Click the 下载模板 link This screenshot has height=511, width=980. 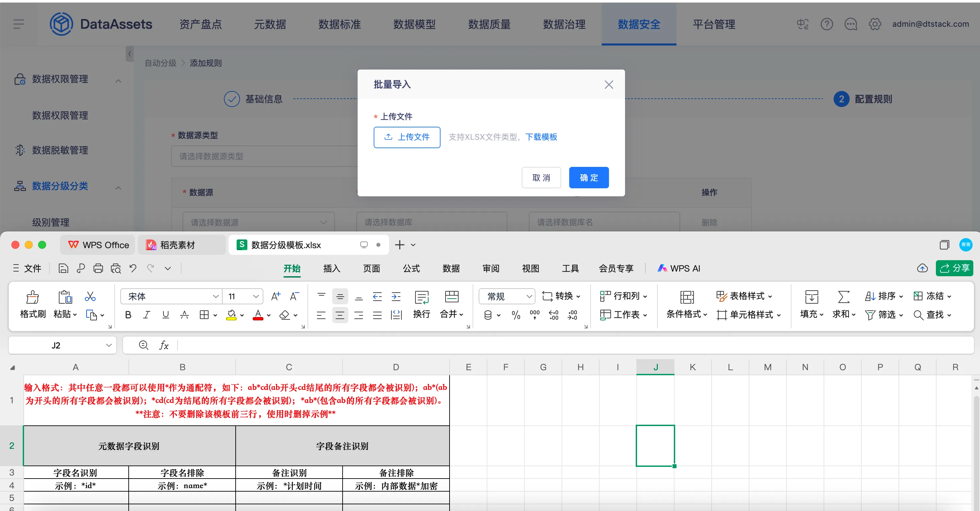[x=541, y=137]
